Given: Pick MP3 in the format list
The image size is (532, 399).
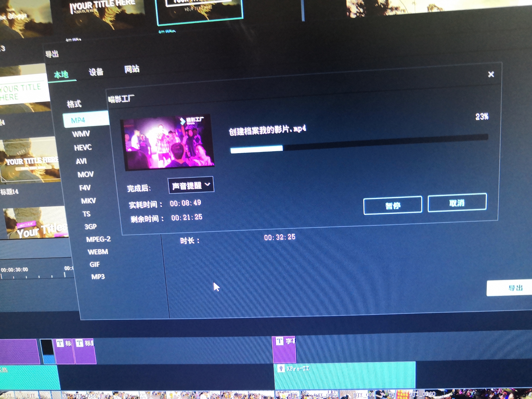Looking at the screenshot, I should pos(98,277).
